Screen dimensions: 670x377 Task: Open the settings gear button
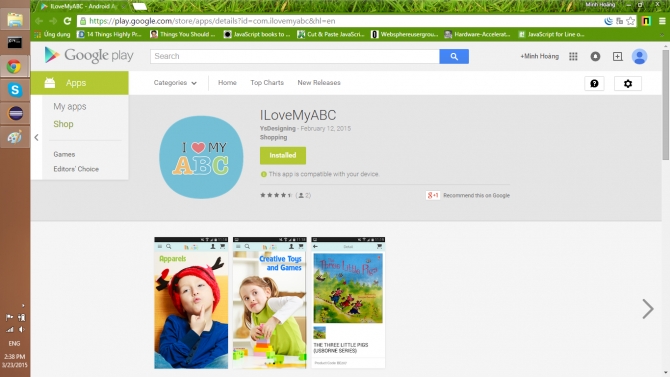628,83
